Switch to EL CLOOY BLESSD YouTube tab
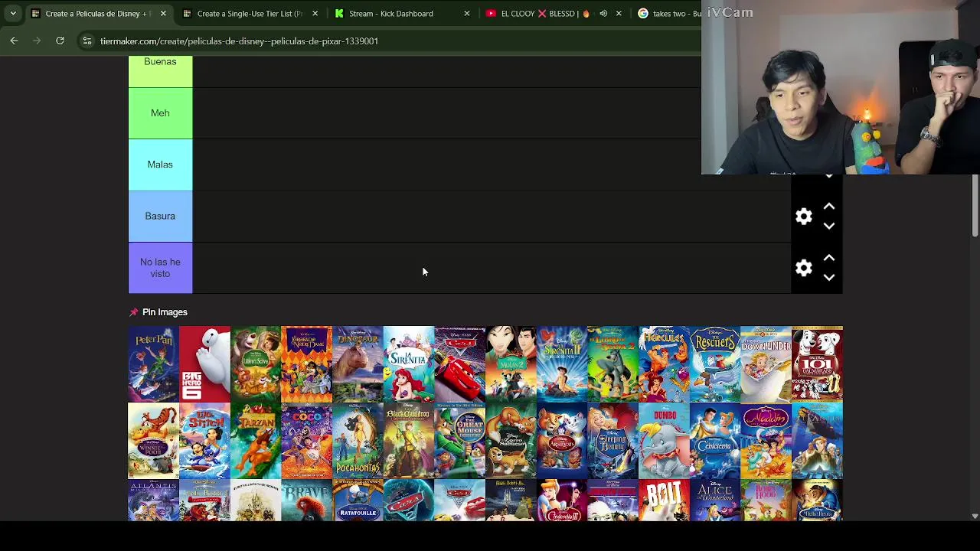 tap(540, 13)
